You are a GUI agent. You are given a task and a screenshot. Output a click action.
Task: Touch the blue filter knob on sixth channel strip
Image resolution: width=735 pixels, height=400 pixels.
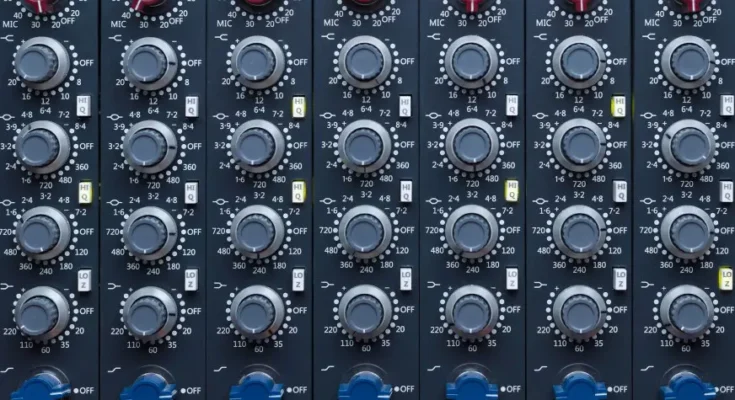pos(579,386)
